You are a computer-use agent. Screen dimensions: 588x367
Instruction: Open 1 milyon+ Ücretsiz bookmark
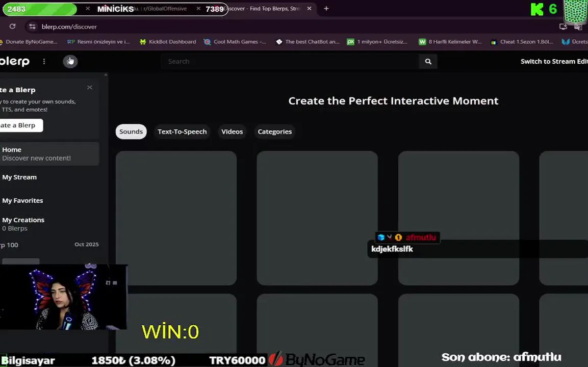point(377,42)
